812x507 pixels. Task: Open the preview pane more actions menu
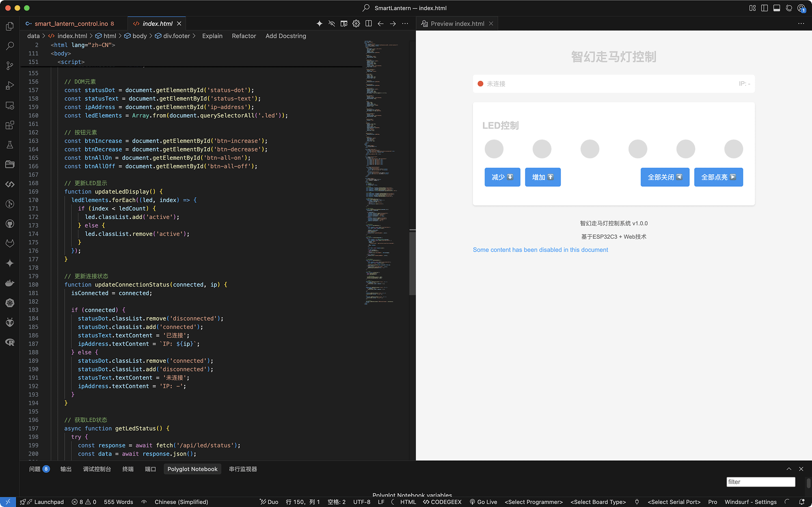point(801,24)
